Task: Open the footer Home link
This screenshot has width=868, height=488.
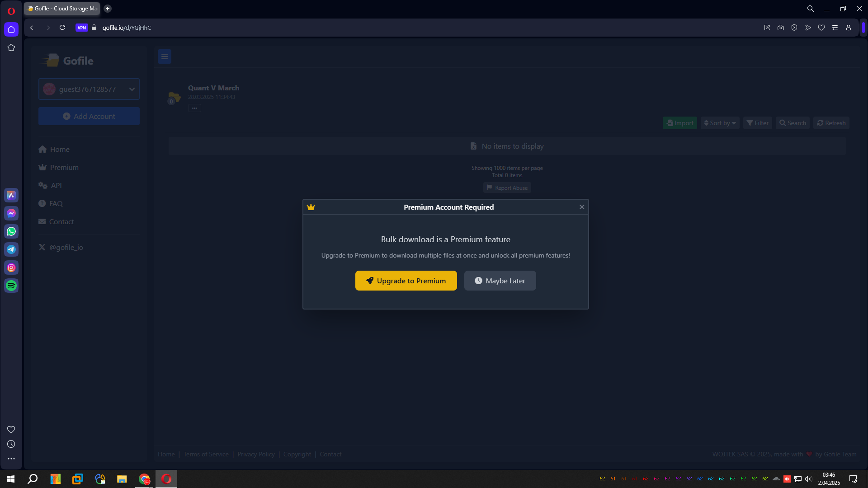Action: [x=166, y=454]
